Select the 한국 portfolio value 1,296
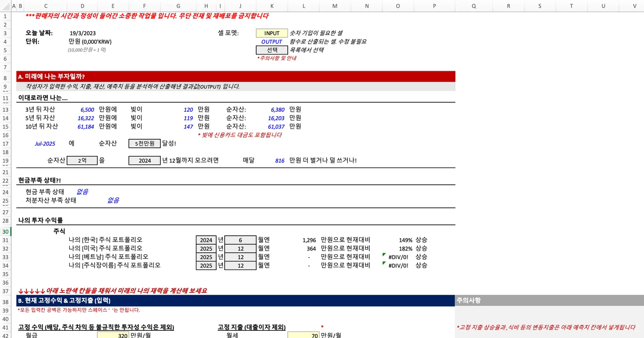The width and height of the screenshot is (644, 338). [309, 240]
